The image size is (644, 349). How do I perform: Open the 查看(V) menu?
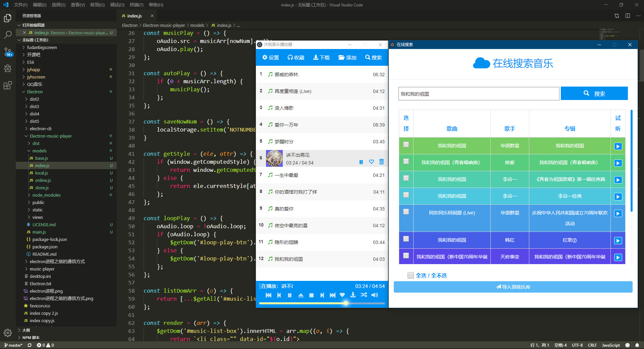[x=78, y=5]
